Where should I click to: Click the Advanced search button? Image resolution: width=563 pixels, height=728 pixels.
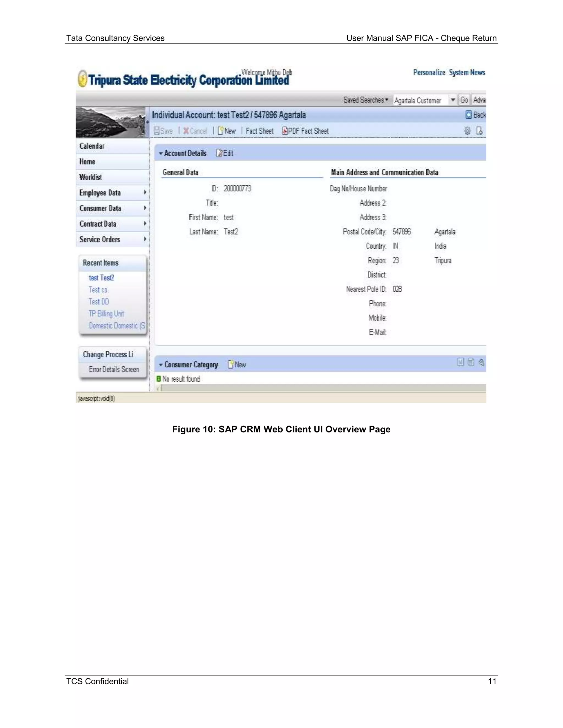pos(479,100)
